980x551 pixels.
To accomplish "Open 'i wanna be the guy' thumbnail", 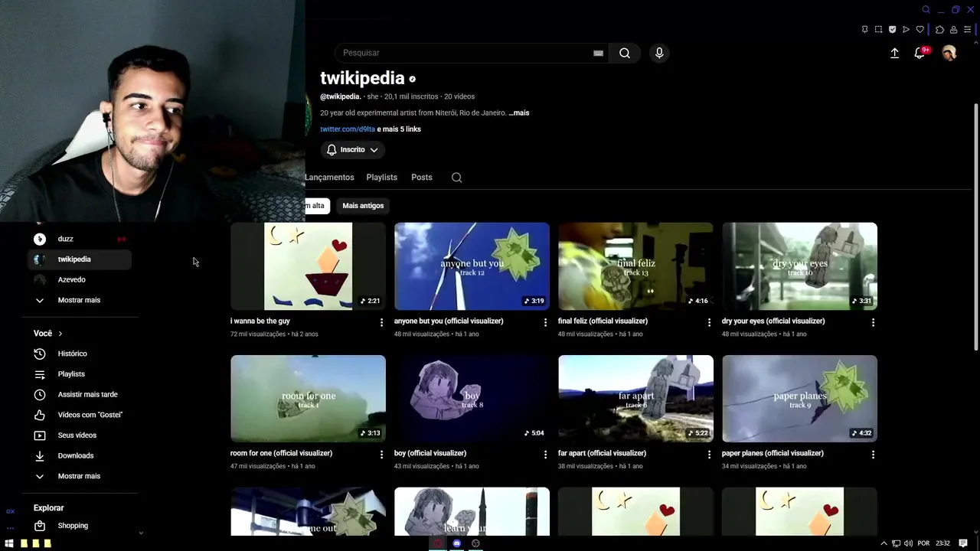I will click(308, 266).
